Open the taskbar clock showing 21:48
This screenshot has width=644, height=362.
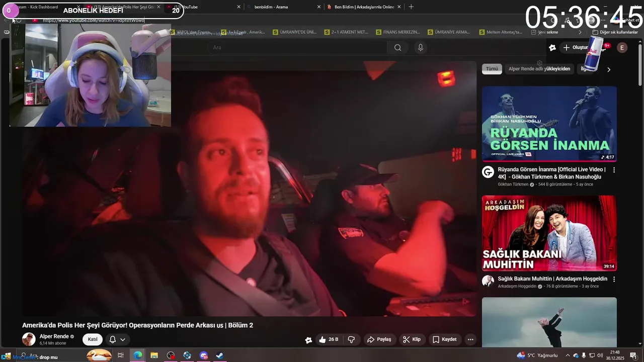click(x=615, y=355)
